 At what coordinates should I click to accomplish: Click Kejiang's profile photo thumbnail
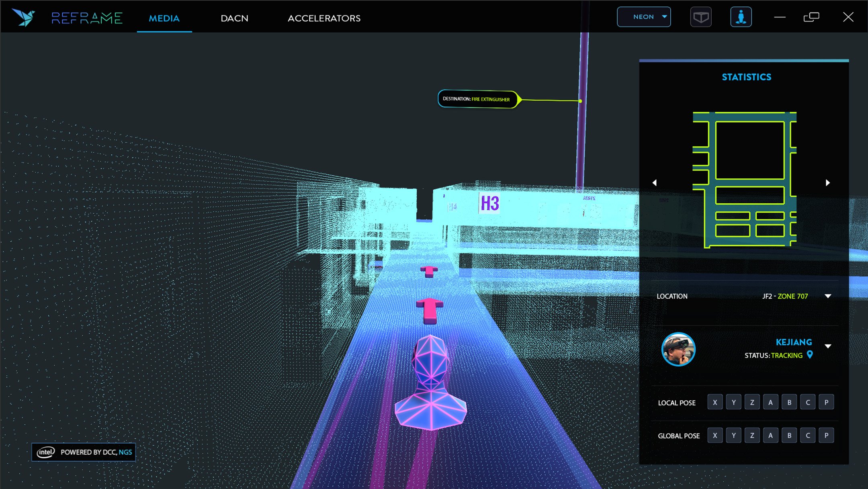pos(678,349)
